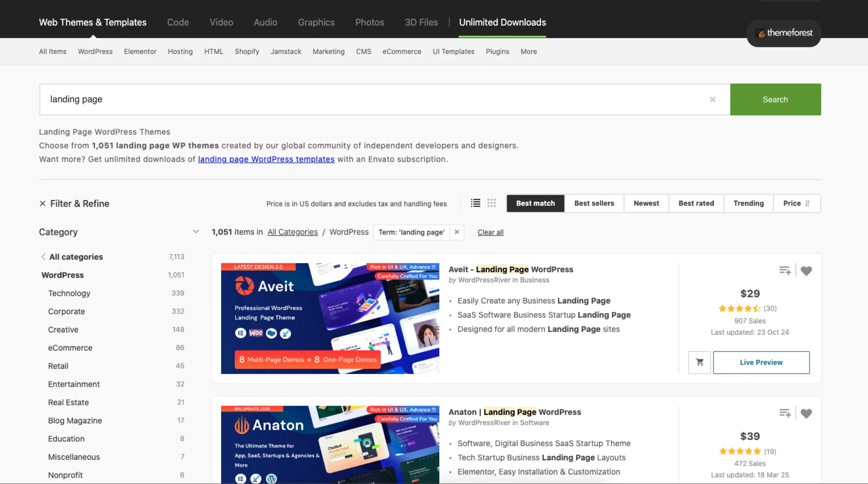
Task: Open the More categories menu
Action: (529, 52)
